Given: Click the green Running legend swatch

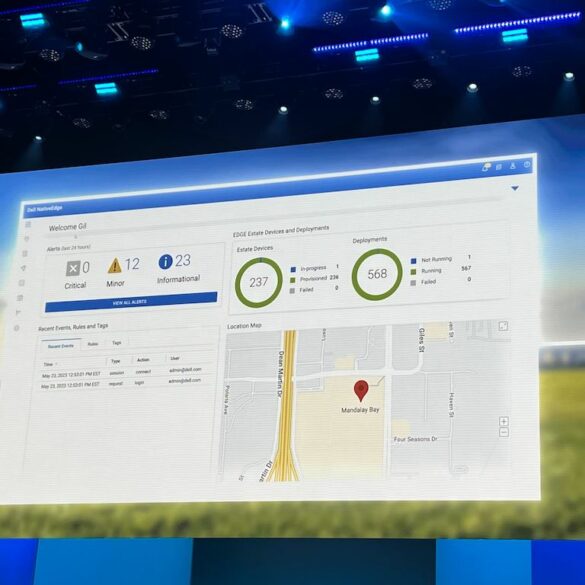Looking at the screenshot, I should tap(413, 272).
